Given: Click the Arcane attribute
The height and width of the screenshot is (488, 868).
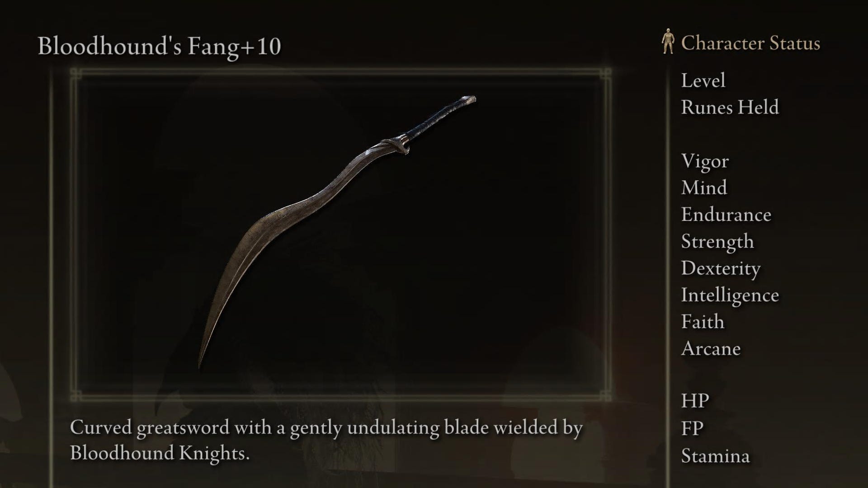Looking at the screenshot, I should (x=711, y=348).
